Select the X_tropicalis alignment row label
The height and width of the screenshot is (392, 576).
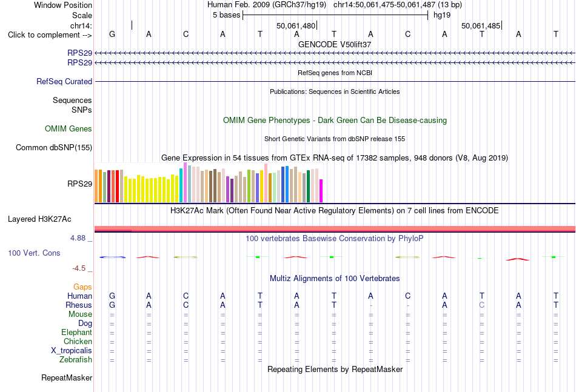(x=72, y=351)
